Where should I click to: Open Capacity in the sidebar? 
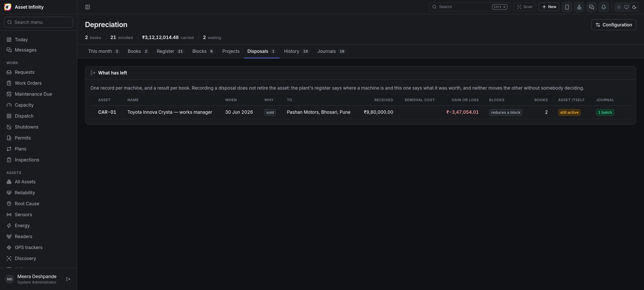click(x=38, y=105)
